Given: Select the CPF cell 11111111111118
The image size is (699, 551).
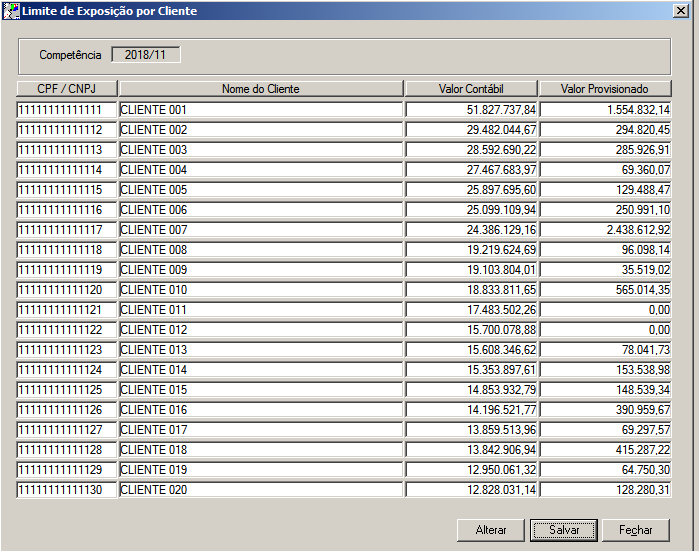Looking at the screenshot, I should pyautogui.click(x=67, y=250).
